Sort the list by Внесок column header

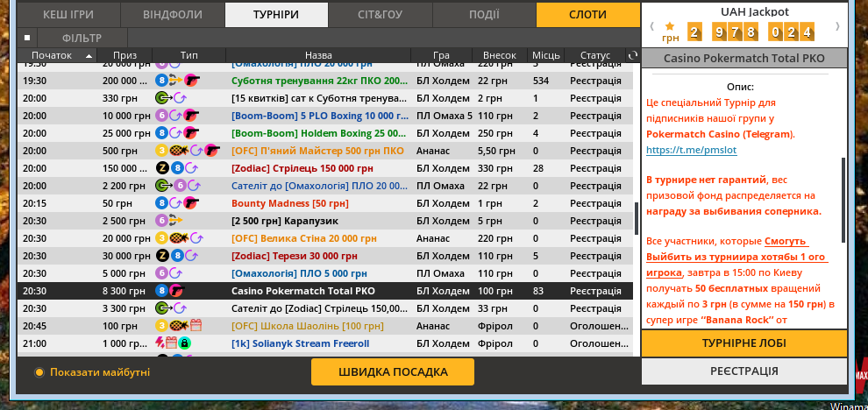click(x=500, y=55)
